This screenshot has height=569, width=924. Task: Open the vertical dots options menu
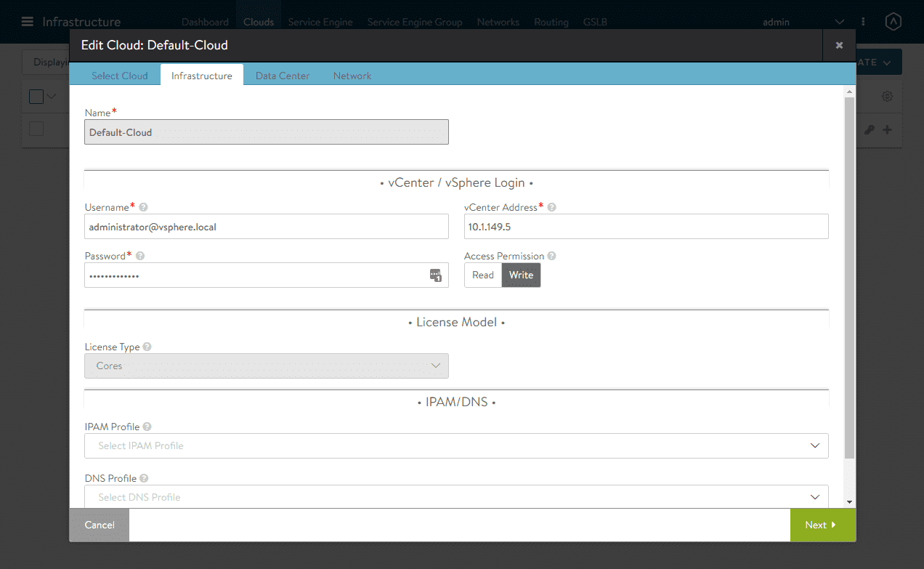click(863, 22)
